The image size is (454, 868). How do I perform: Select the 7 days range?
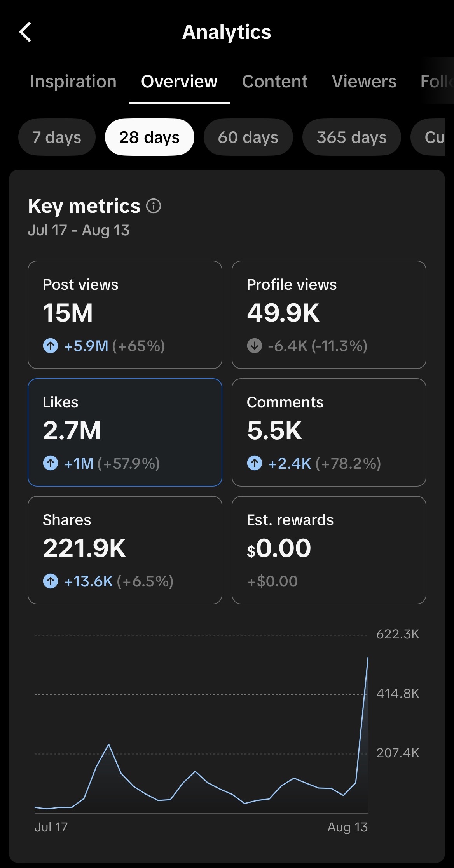pos(57,137)
